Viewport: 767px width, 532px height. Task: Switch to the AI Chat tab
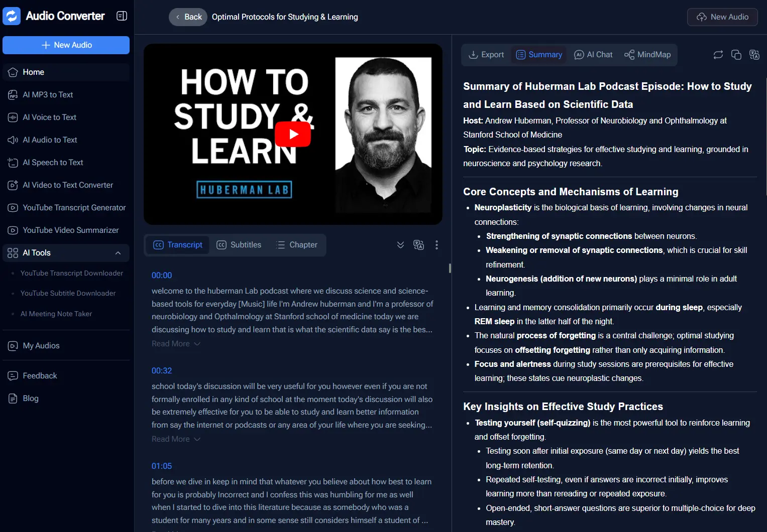593,55
